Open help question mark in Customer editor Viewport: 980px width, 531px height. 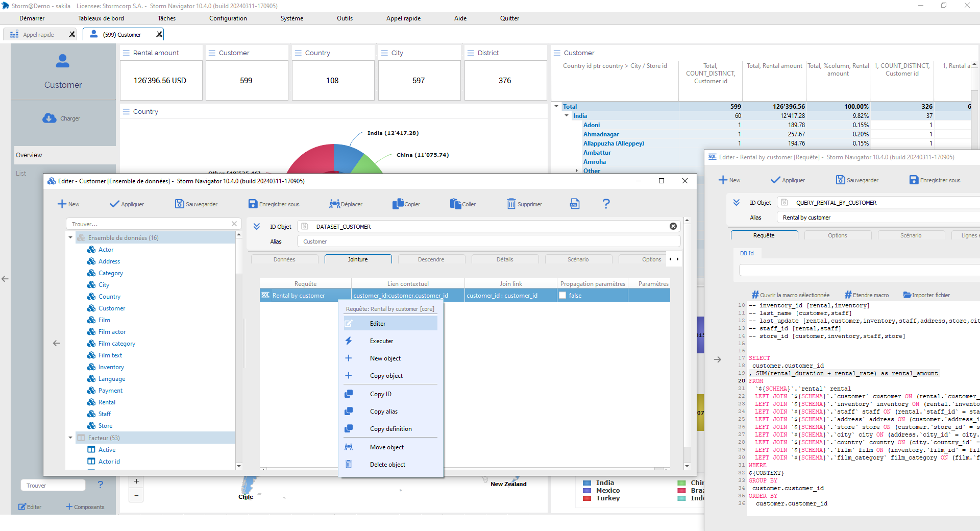(x=606, y=204)
